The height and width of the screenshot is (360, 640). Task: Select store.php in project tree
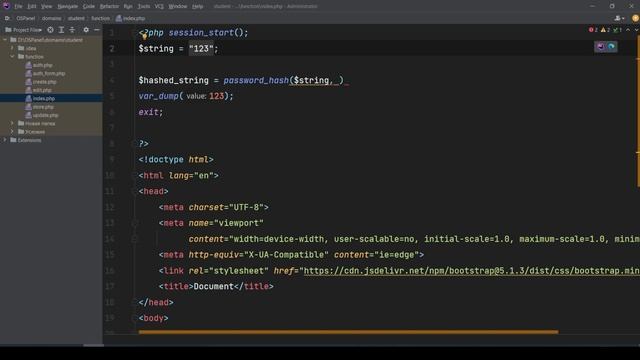tap(43, 107)
